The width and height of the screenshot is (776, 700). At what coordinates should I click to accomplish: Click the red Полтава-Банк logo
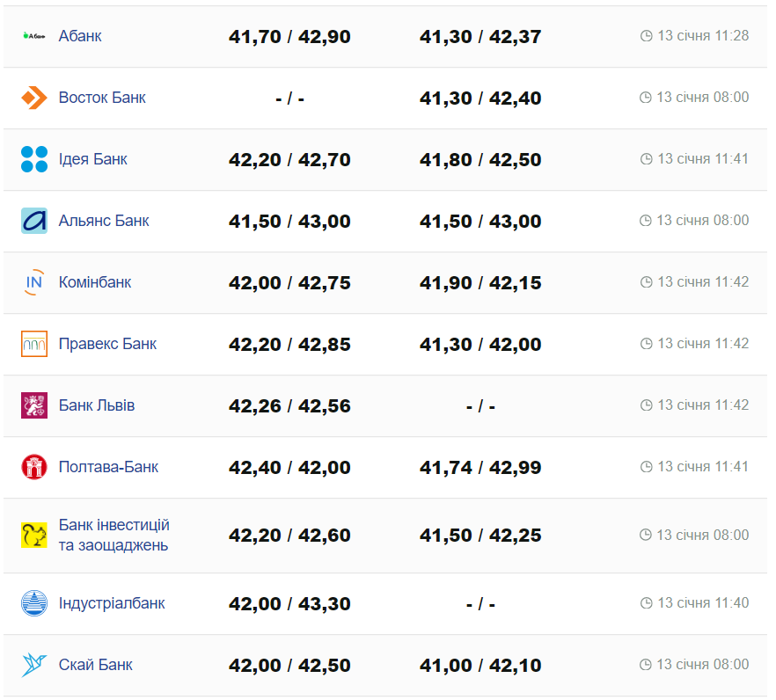pyautogui.click(x=34, y=467)
